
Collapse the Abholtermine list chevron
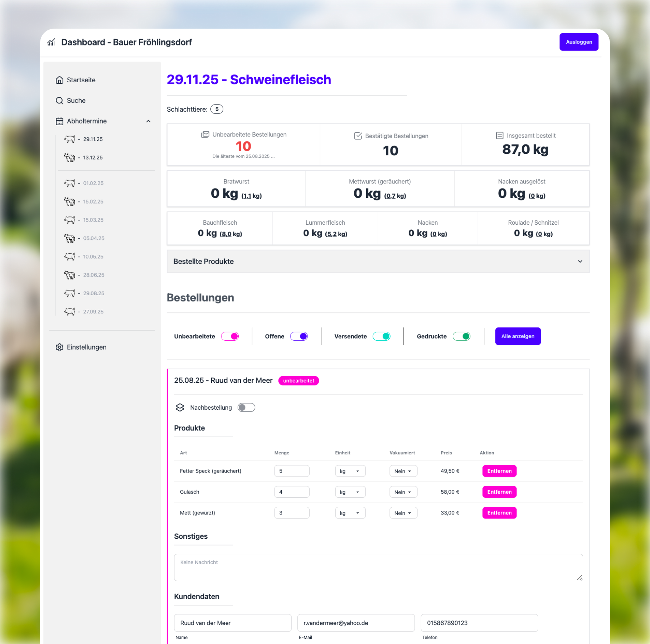pyautogui.click(x=148, y=121)
